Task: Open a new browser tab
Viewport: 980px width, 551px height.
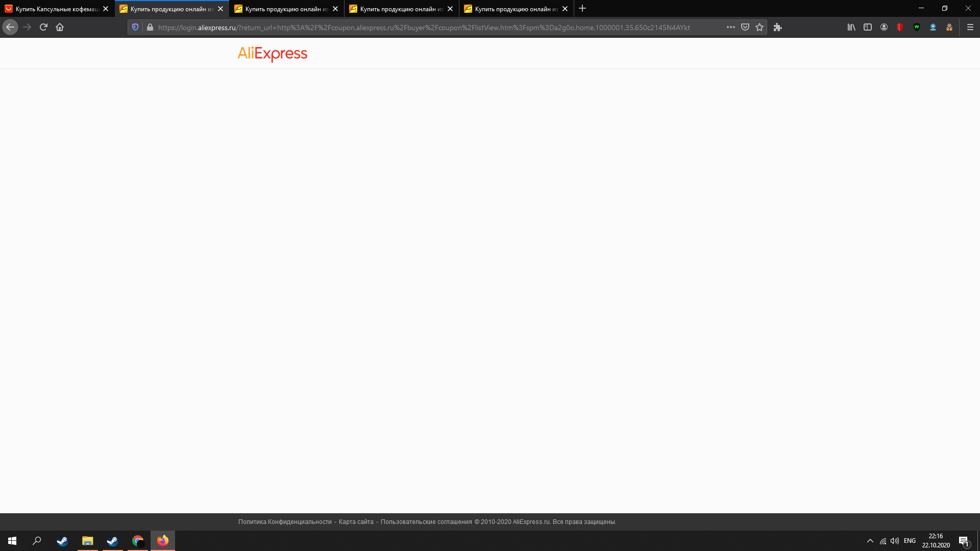Action: click(582, 8)
